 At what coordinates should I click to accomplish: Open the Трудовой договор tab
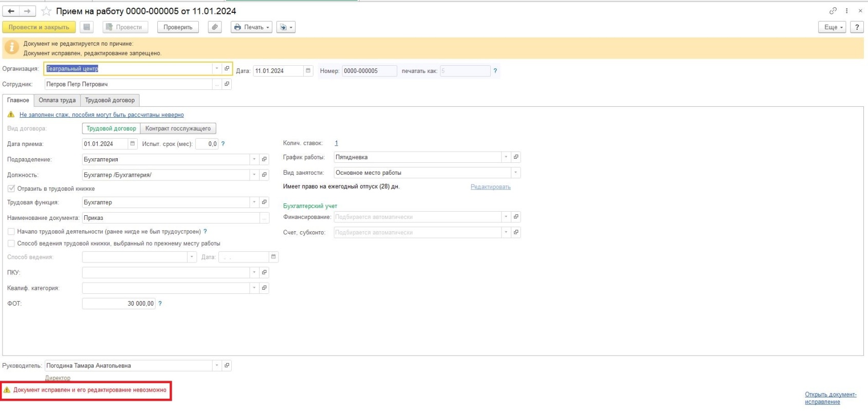(x=110, y=100)
